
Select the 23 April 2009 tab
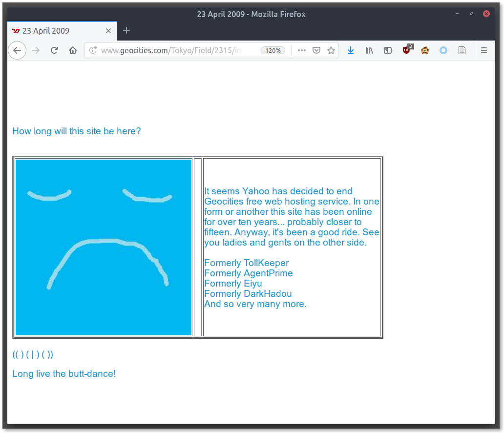pyautogui.click(x=54, y=31)
